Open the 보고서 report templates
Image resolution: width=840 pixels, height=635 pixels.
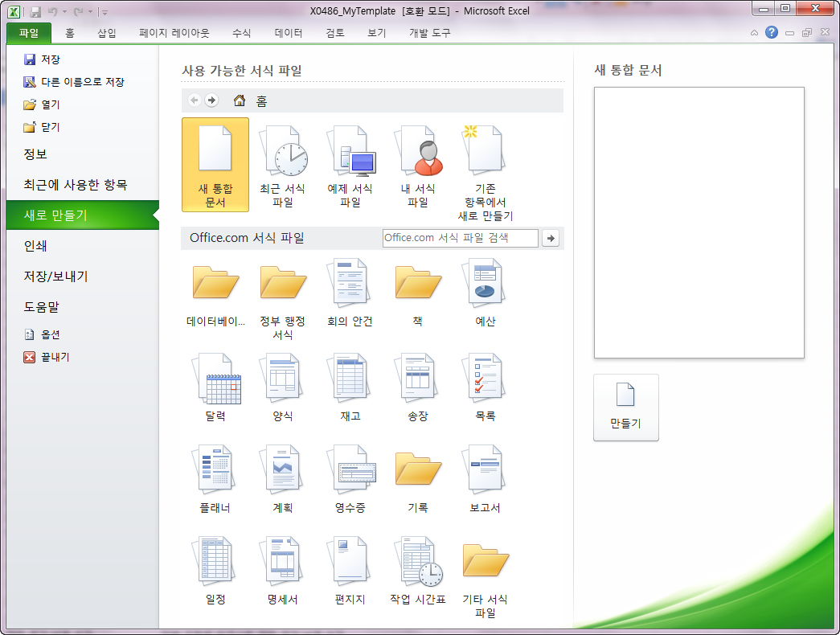(x=486, y=479)
